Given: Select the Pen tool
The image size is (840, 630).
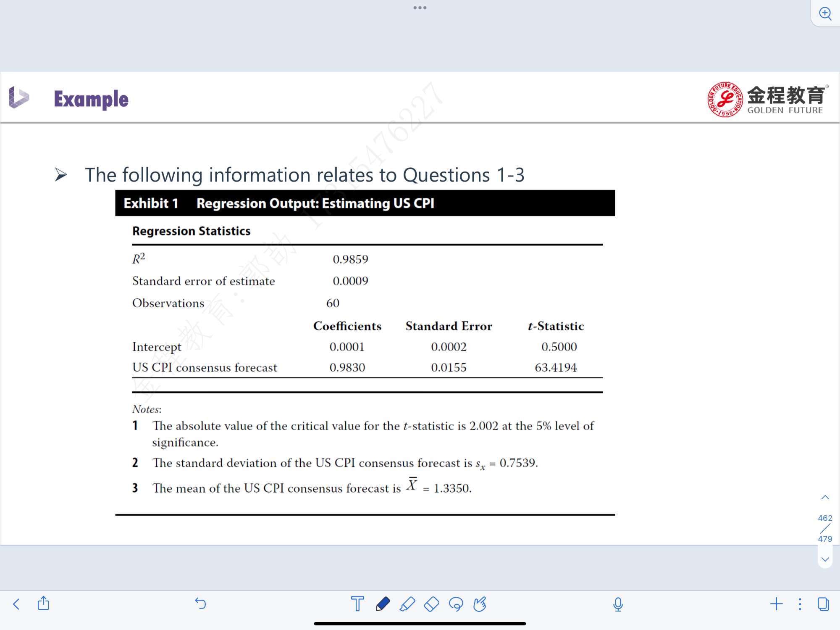Looking at the screenshot, I should click(383, 604).
